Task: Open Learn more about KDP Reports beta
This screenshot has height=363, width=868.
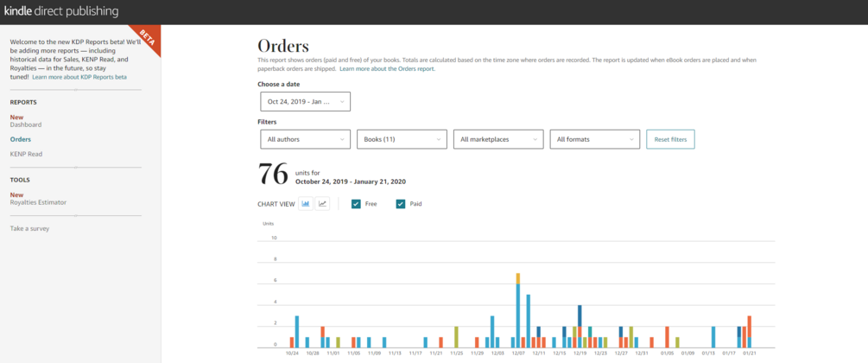Action: [79, 77]
